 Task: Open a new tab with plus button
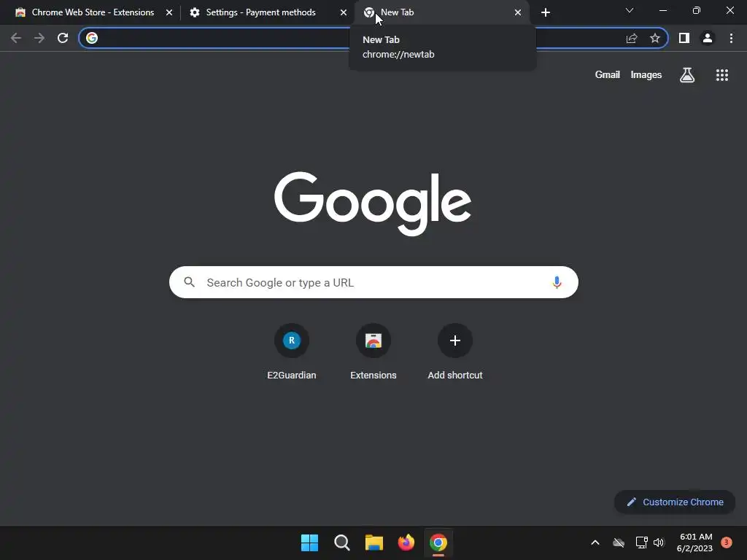(546, 12)
